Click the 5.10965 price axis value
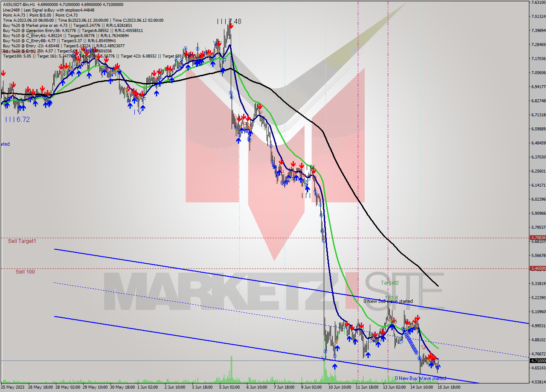The image size is (546, 392). coord(539,311)
